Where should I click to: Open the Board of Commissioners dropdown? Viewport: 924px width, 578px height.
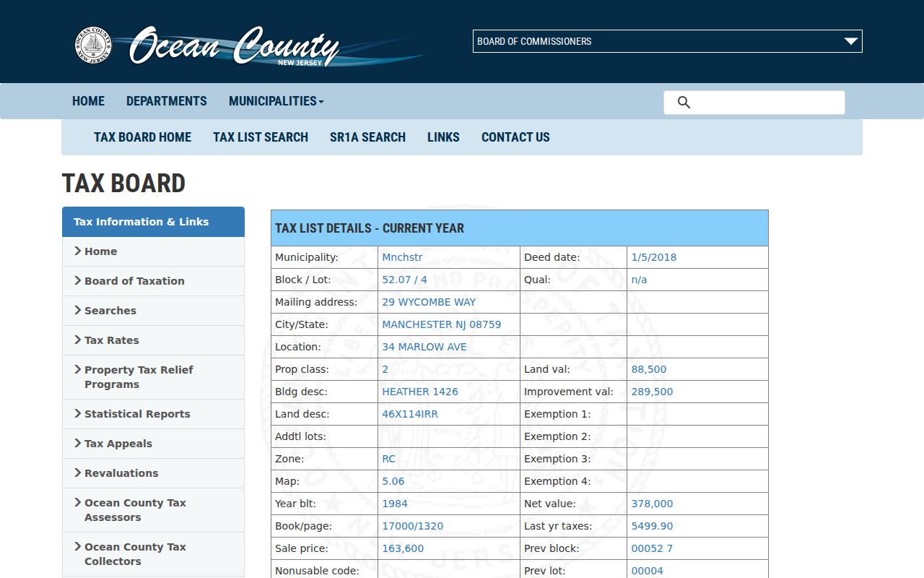(668, 41)
